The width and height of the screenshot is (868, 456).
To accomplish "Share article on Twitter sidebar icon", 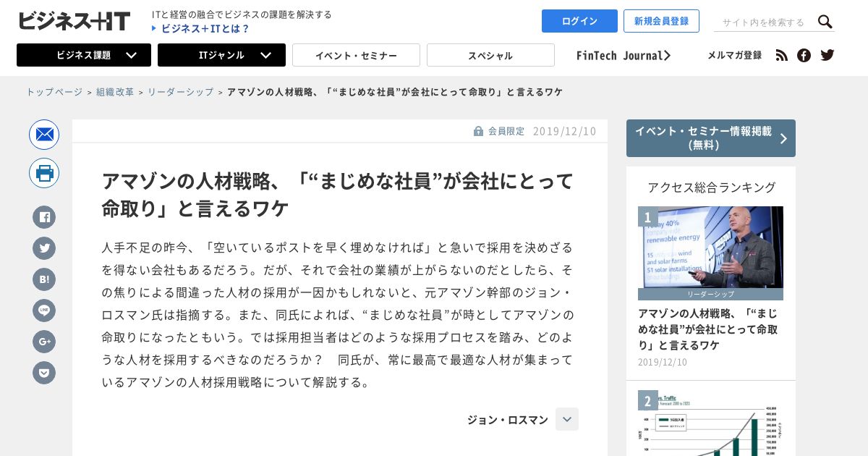I will point(44,248).
